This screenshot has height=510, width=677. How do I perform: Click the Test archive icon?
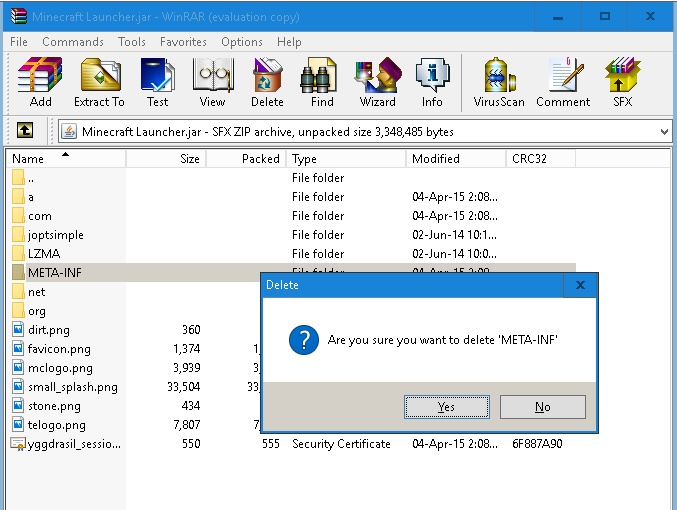click(157, 75)
